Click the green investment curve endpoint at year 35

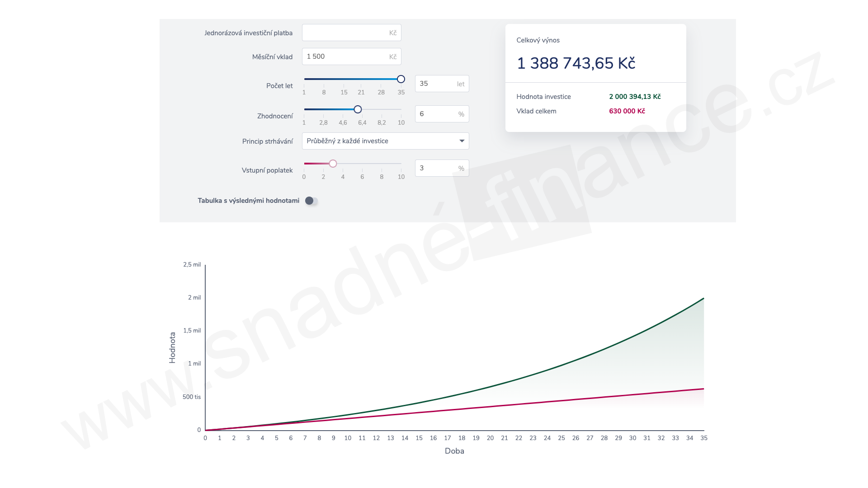click(703, 299)
